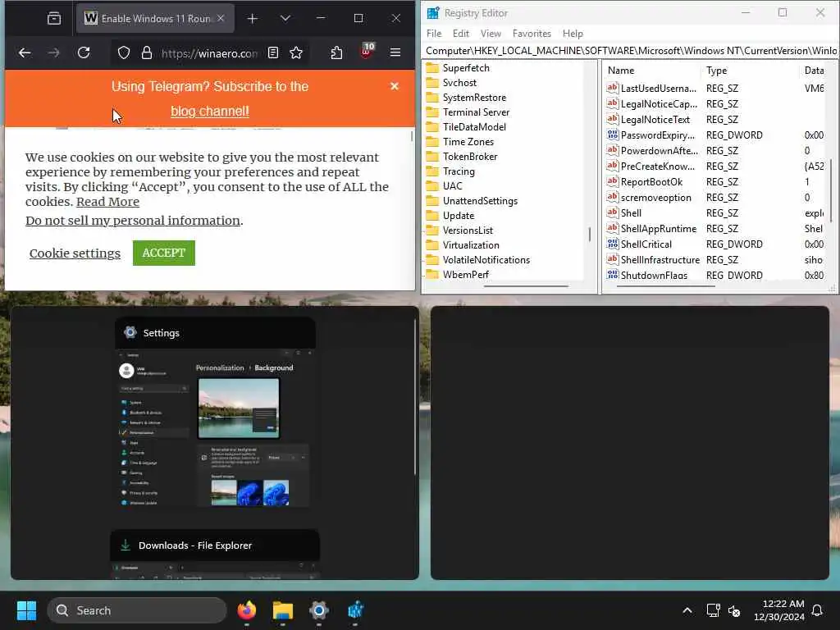Select the Terminal Server key
This screenshot has width=840, height=630.
coord(476,112)
